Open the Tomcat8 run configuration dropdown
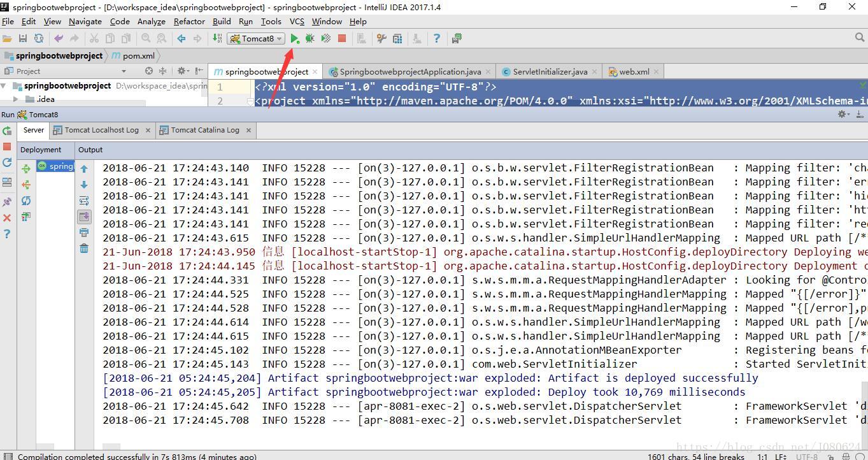 [256, 39]
